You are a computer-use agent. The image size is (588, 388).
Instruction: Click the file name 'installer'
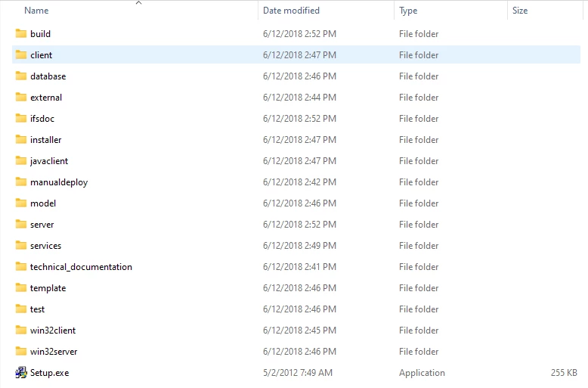click(x=46, y=140)
